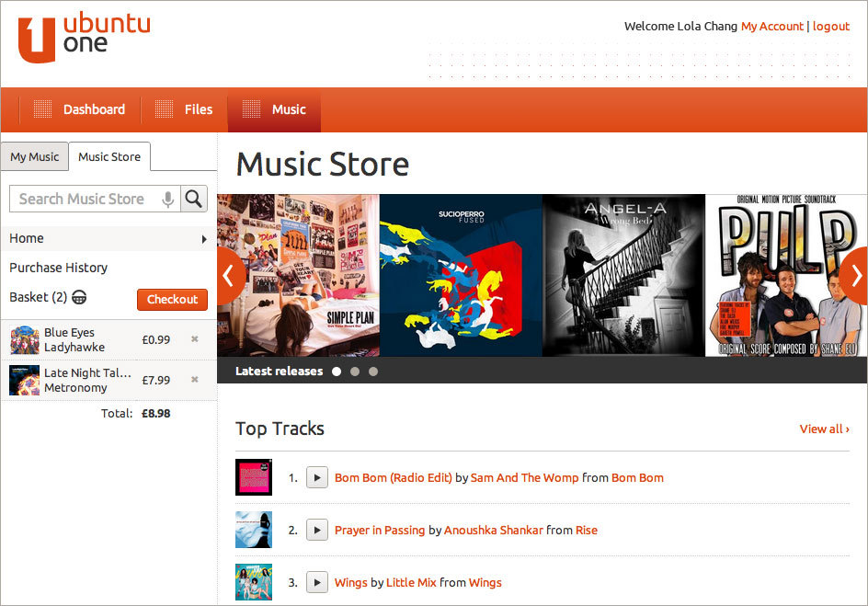Play the Wings track by Little Mix
The width and height of the screenshot is (868, 606).
tap(317, 582)
